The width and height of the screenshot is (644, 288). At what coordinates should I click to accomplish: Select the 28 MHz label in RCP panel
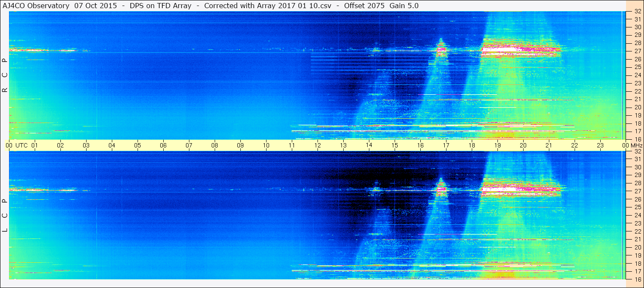(x=637, y=43)
